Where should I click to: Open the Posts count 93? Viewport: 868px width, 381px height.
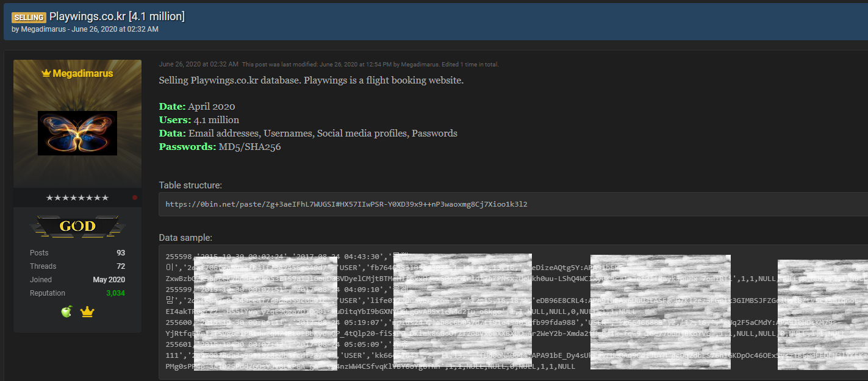[121, 252]
